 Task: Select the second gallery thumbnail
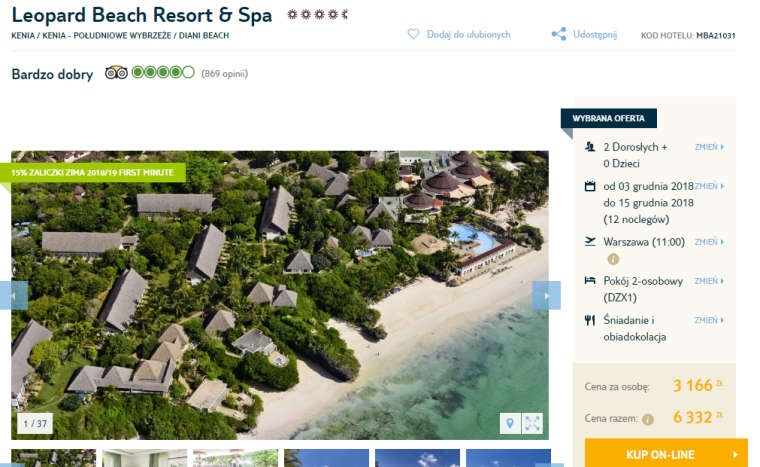tap(144, 458)
